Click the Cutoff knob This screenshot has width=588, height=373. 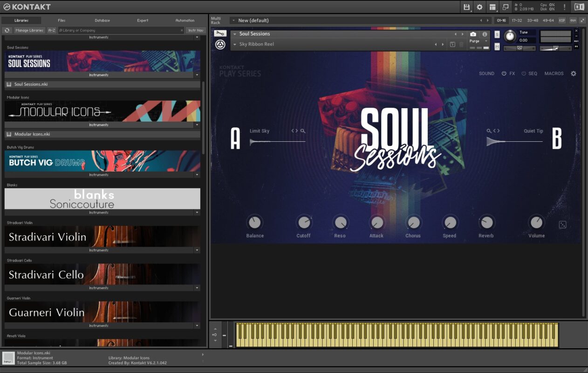(304, 222)
